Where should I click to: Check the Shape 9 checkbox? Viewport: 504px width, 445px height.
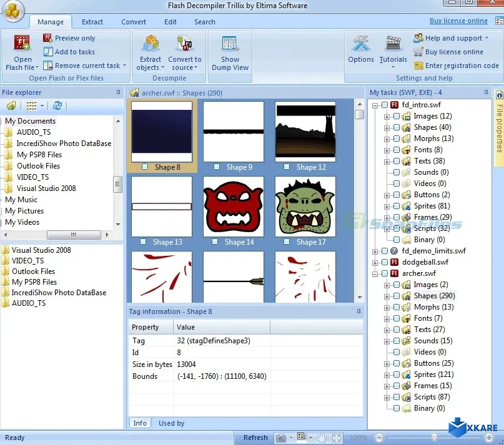pos(217,167)
